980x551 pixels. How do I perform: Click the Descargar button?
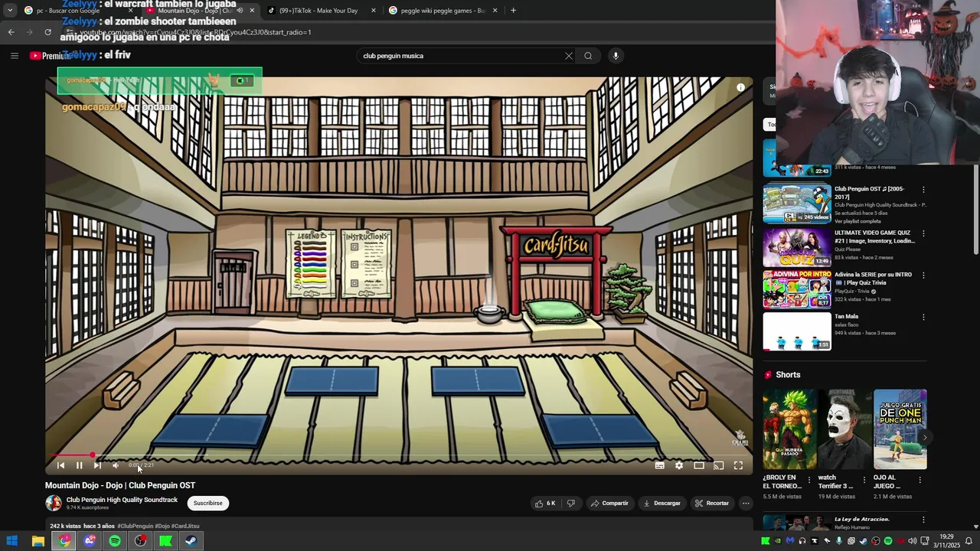click(x=662, y=503)
